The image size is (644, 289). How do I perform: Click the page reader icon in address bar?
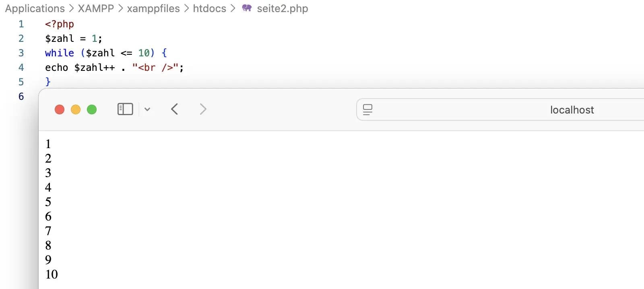[x=367, y=109]
